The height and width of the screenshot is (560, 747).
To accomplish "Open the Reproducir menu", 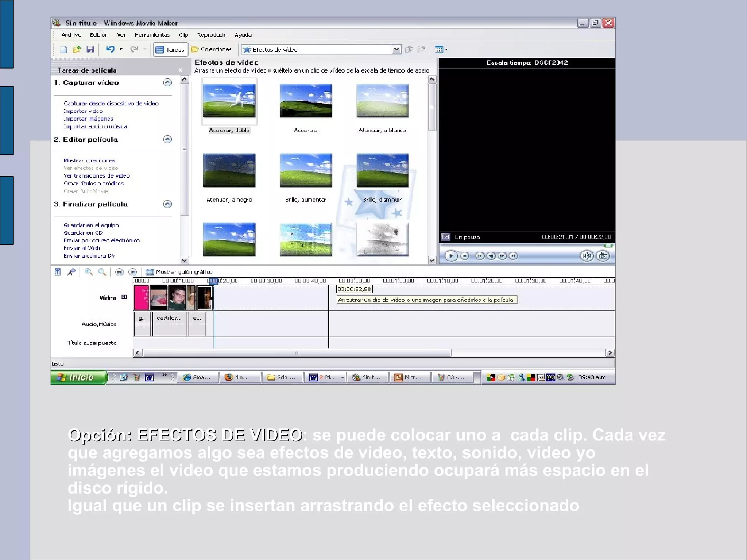I will coord(211,35).
